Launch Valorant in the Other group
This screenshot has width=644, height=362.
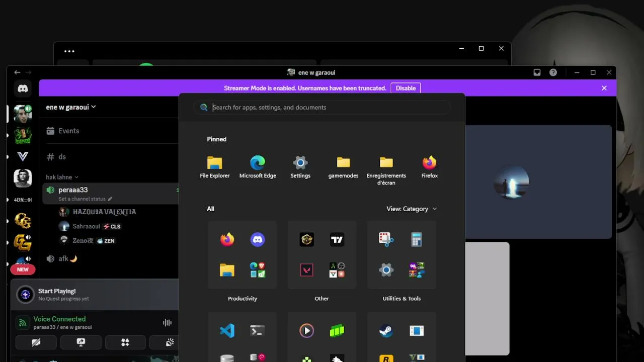[x=307, y=270]
